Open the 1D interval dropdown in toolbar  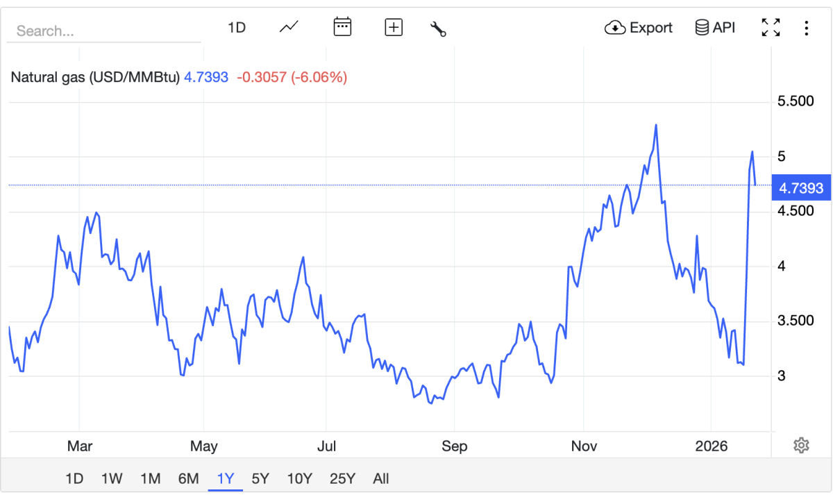click(x=237, y=28)
